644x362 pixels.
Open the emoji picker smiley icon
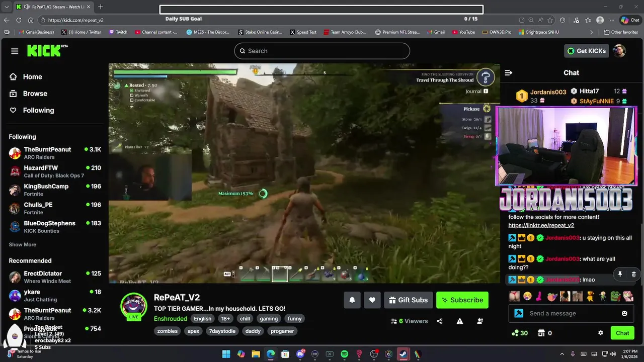624,313
